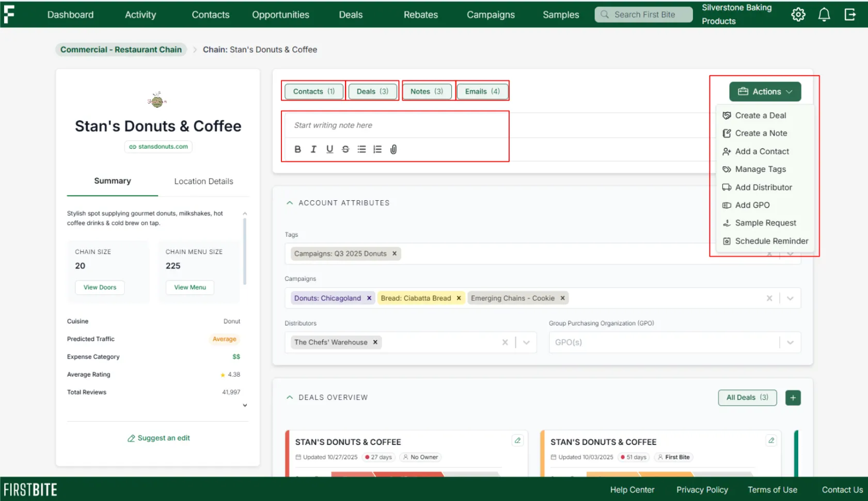Open the notifications bell
Viewport: 868px width, 501px height.
[824, 14]
